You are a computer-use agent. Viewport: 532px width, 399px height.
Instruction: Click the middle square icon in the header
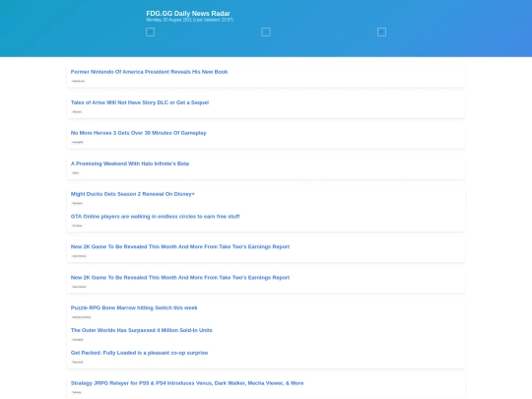[266, 32]
